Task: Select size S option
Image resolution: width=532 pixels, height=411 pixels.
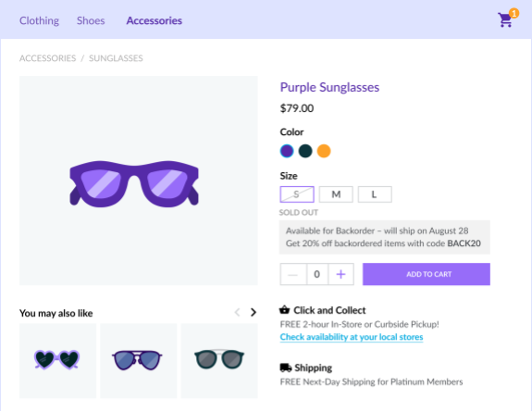Action: 297,194
